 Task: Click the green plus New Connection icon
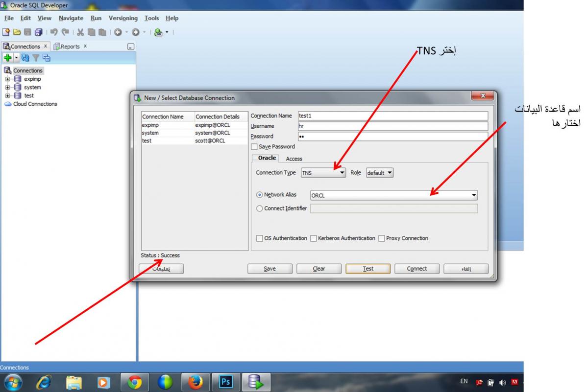coord(8,58)
